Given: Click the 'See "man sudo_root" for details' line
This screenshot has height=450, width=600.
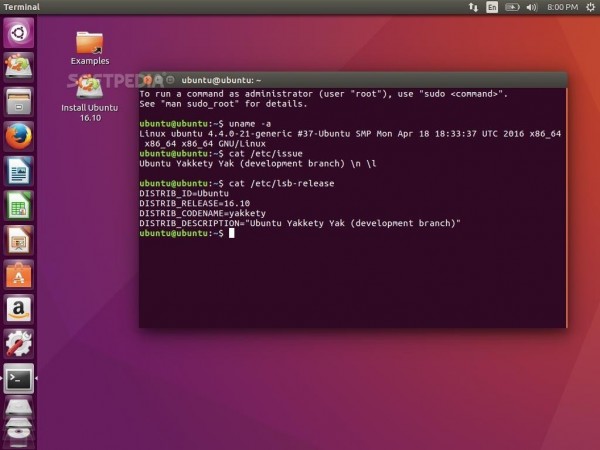Looking at the screenshot, I should [223, 104].
